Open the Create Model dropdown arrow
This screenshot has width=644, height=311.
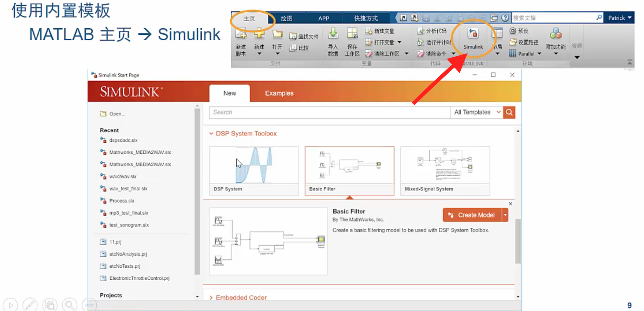coord(505,215)
